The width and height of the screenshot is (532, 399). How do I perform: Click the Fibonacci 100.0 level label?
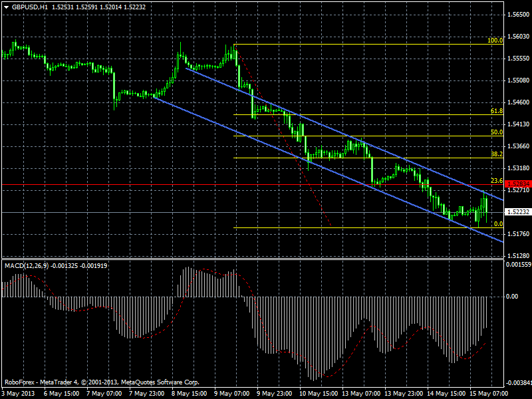point(495,41)
